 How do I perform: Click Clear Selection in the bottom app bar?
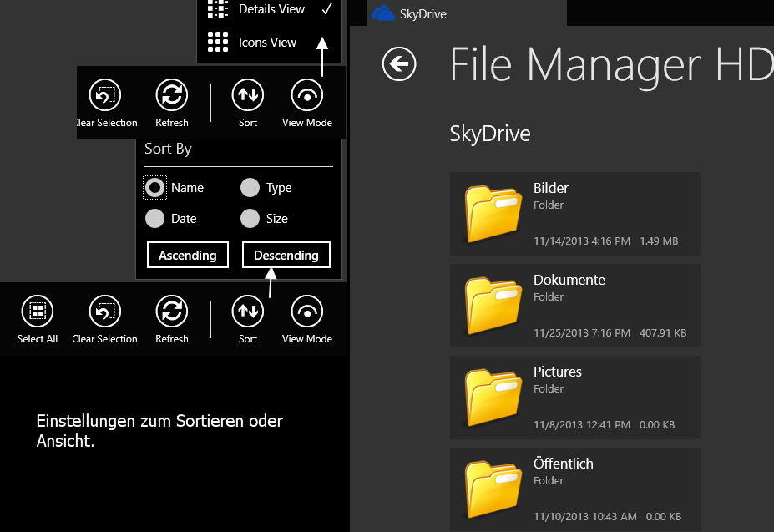tap(104, 319)
